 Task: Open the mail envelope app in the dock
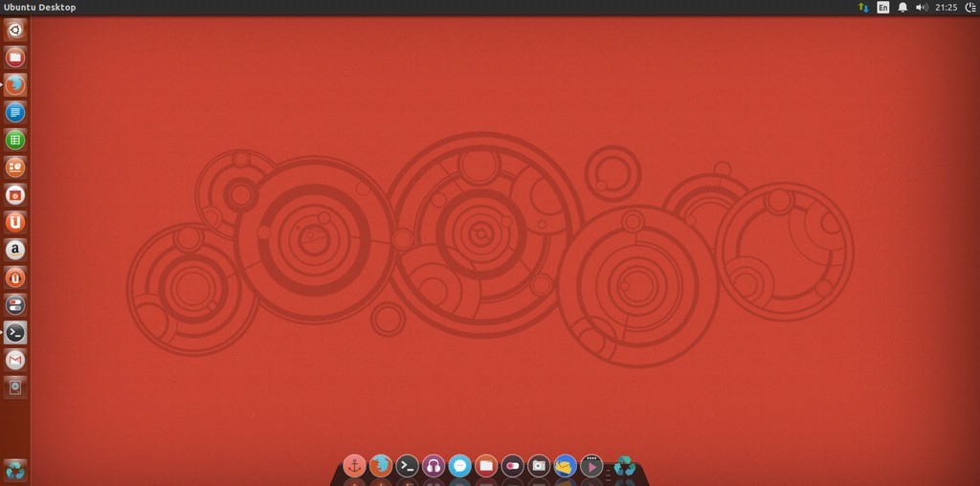[x=565, y=466]
